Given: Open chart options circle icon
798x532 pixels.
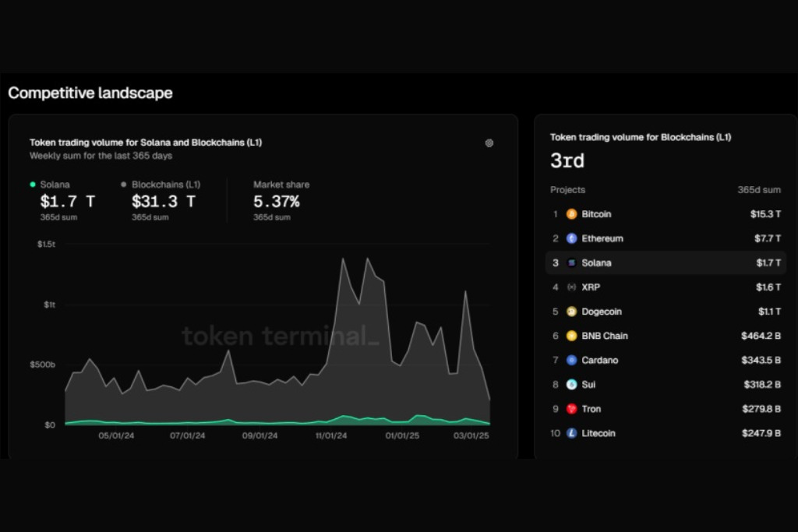Looking at the screenshot, I should [489, 143].
